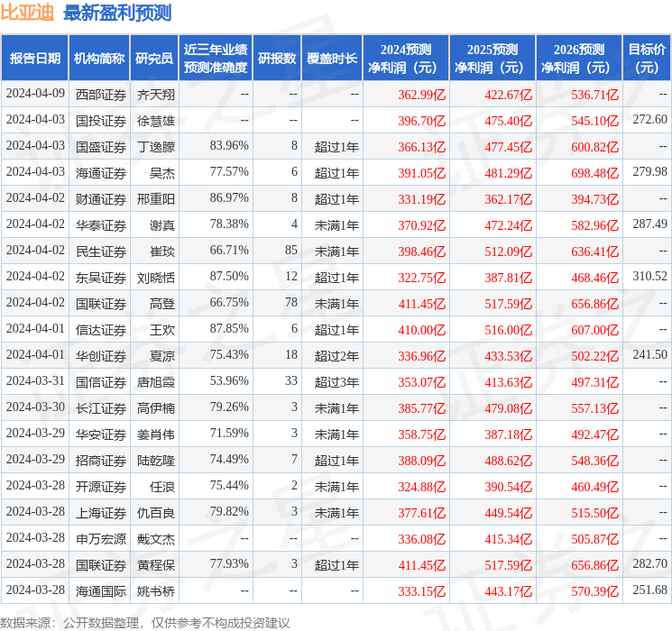Screen dimensions: 672x631
Task: Click the 310.52 target price
Action: (x=650, y=277)
